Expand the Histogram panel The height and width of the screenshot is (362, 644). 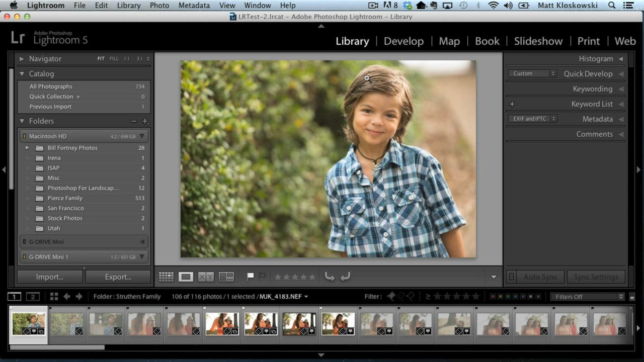(x=621, y=59)
